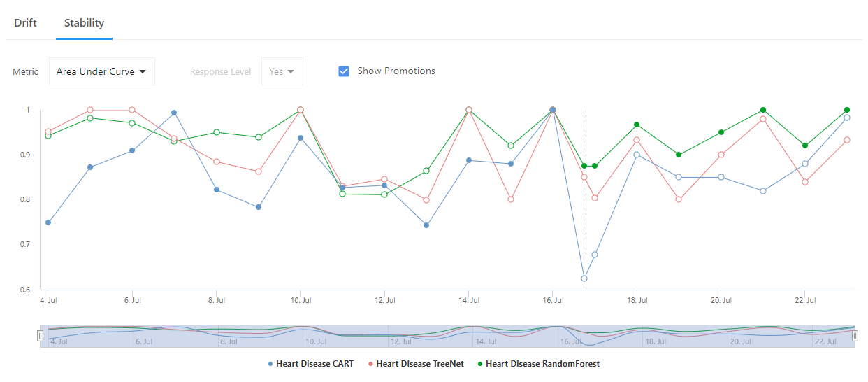Toggle Heart Disease CART legend series
Screen dimensions: 868x382
coord(314,364)
